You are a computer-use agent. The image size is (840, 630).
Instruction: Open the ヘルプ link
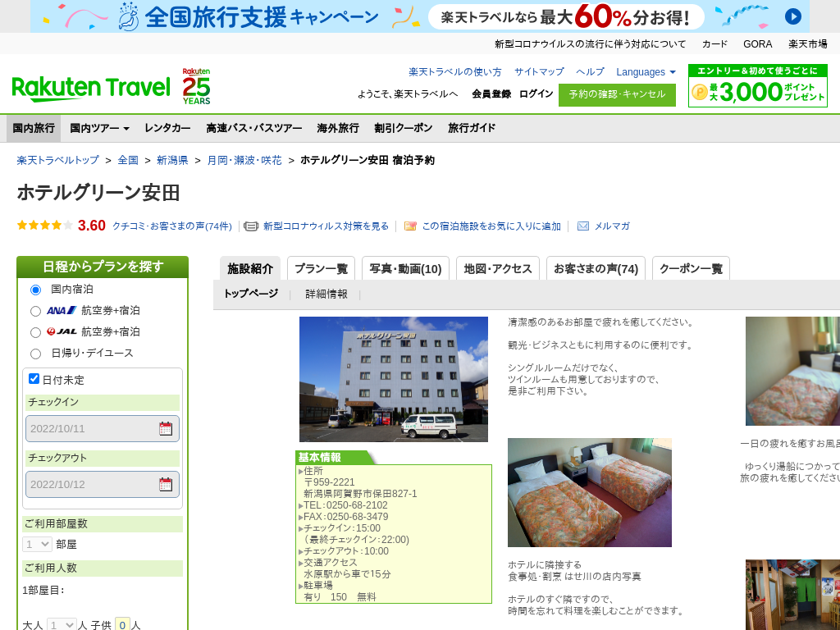click(x=591, y=72)
